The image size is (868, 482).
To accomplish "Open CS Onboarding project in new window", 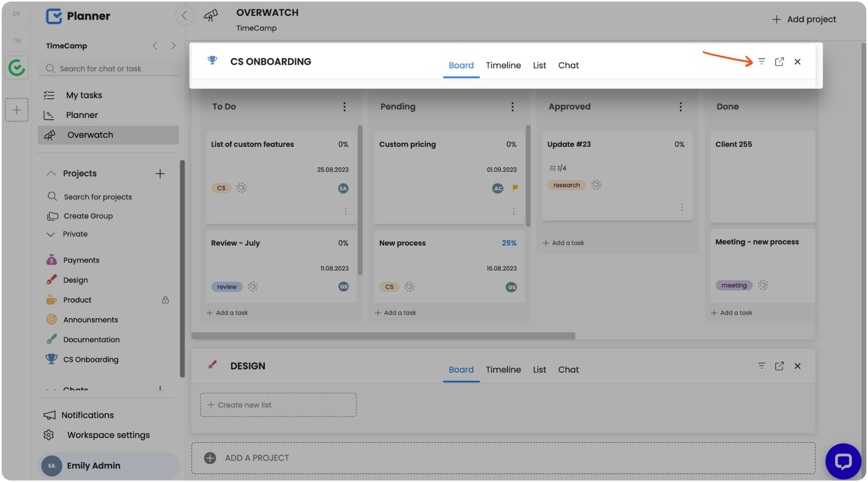I will (x=779, y=62).
